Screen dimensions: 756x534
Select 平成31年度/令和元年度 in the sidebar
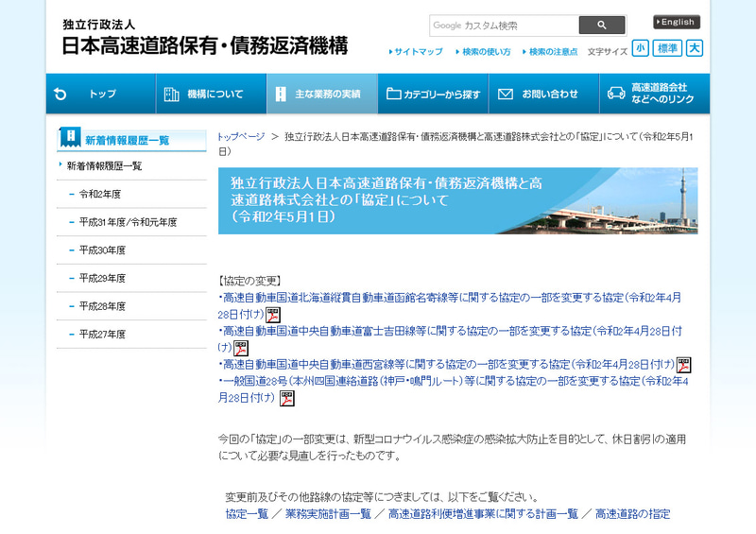tap(128, 222)
